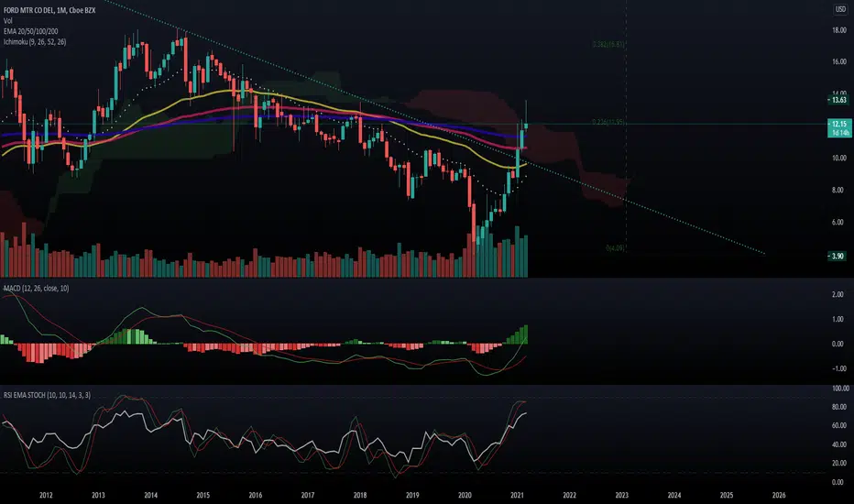Click 2023 on the time axis
Image resolution: width=854 pixels, height=504 pixels.
coord(621,495)
